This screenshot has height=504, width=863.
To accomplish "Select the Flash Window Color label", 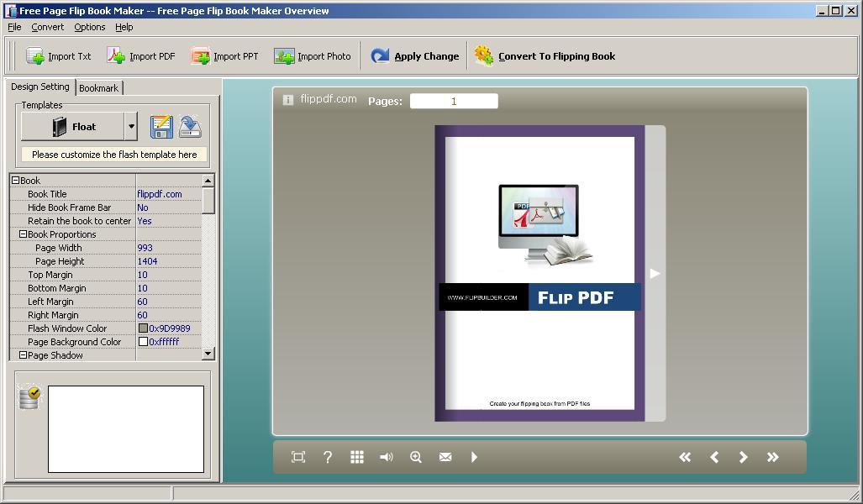I will (x=67, y=328).
